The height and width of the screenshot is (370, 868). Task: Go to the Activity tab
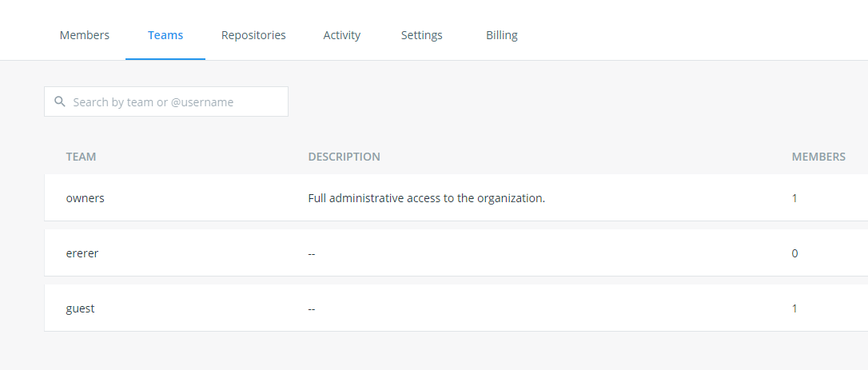point(342,35)
